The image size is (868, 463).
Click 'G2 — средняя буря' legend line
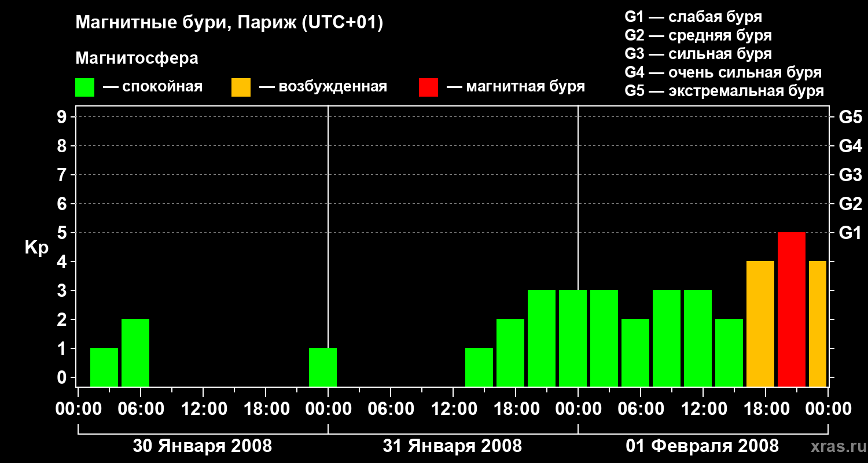698,35
